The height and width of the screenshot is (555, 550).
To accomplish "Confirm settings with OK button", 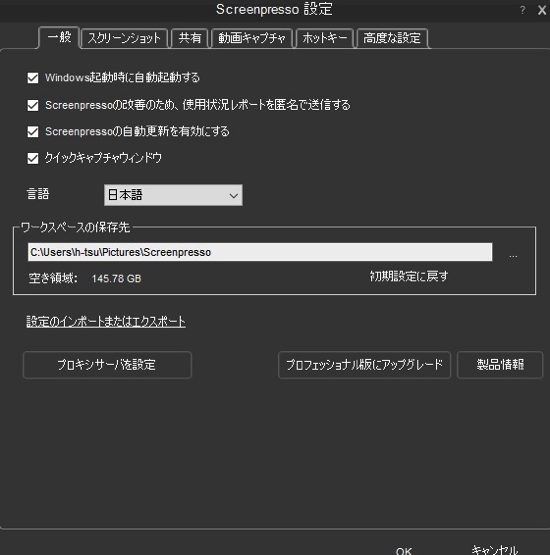I will click(x=404, y=550).
